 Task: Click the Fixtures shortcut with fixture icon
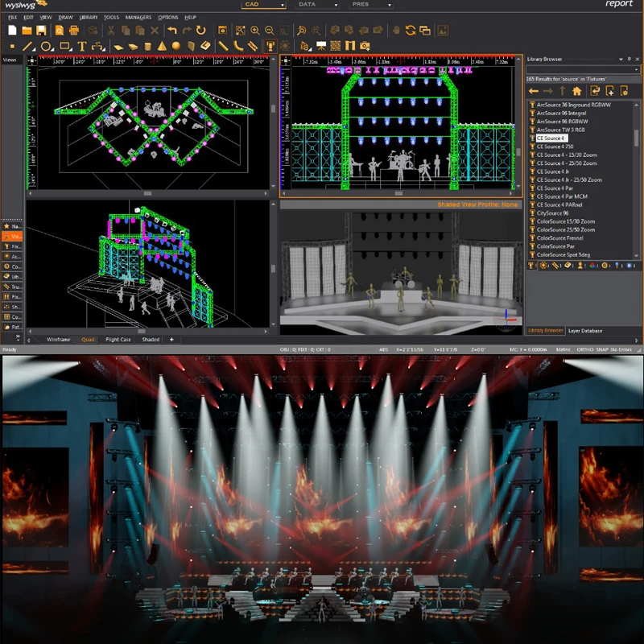[x=12, y=246]
